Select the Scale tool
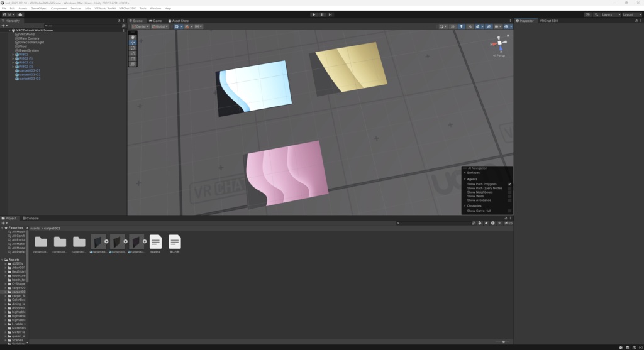This screenshot has width=644, height=350. [x=132, y=53]
